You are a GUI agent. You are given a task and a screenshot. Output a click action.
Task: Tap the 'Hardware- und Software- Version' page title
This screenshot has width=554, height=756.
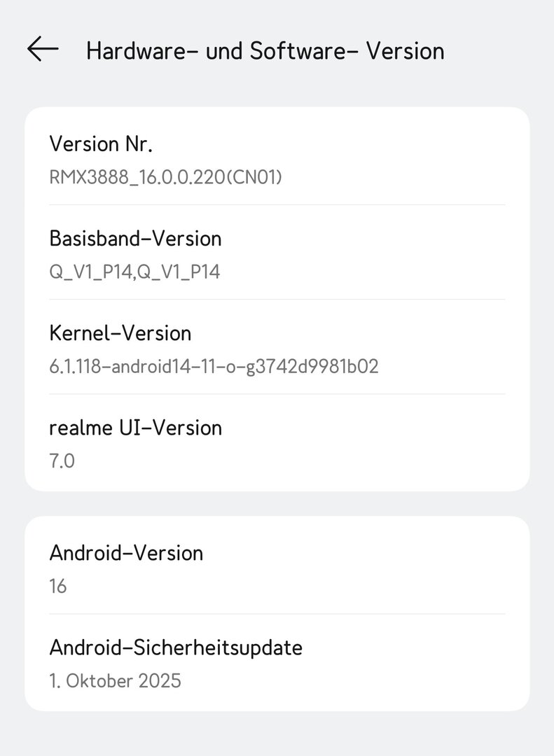265,51
